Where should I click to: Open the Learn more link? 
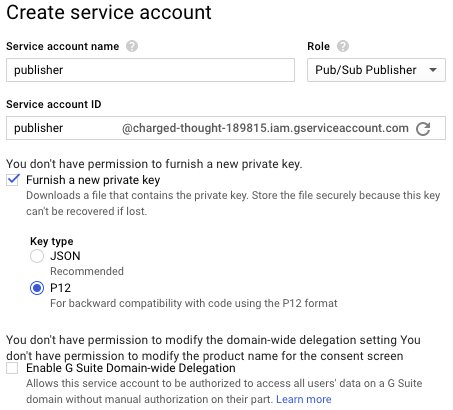tap(304, 399)
